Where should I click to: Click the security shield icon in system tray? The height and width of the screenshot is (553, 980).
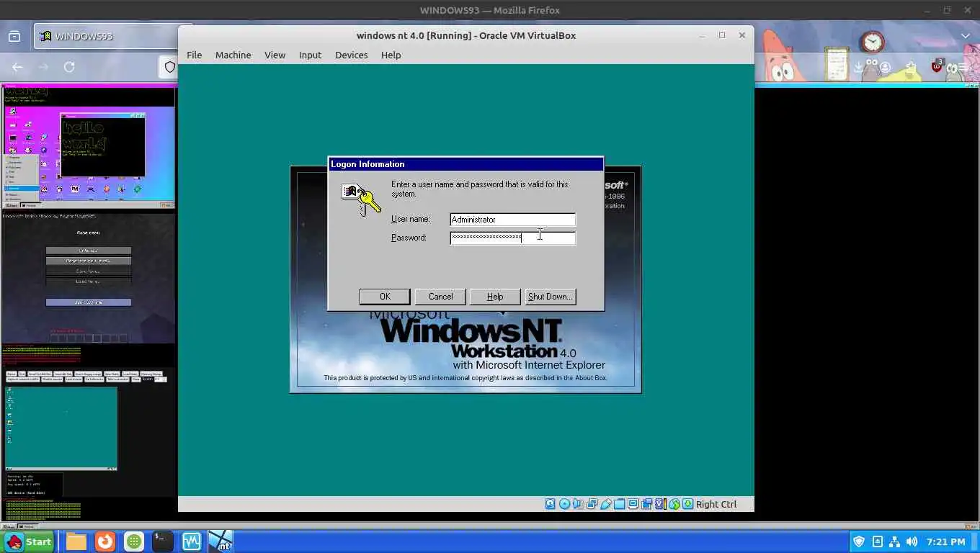[858, 541]
